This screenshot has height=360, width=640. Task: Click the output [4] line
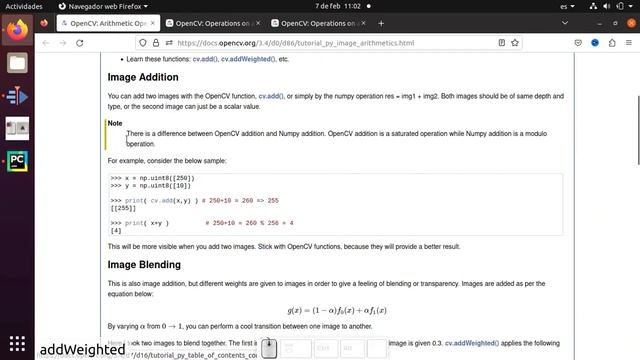(116, 231)
